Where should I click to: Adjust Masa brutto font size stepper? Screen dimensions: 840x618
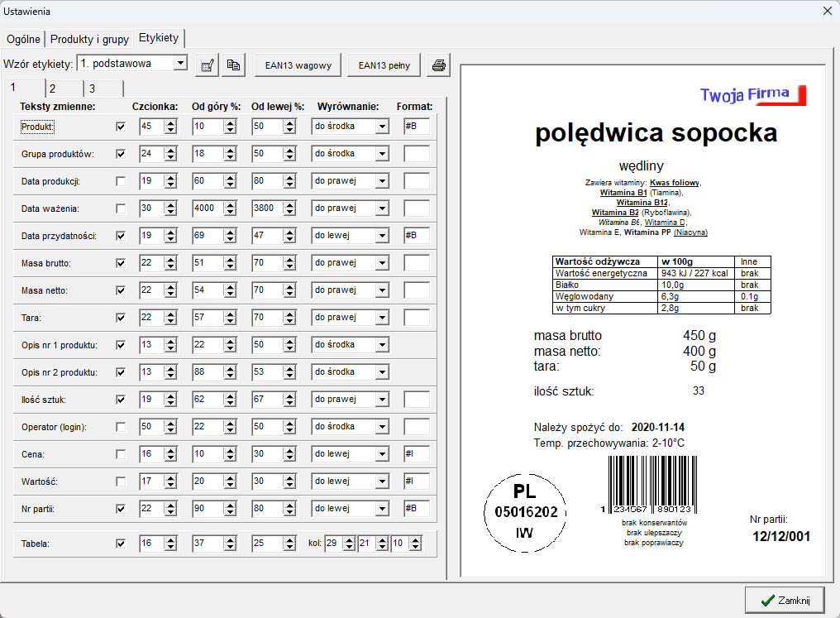[x=171, y=263]
